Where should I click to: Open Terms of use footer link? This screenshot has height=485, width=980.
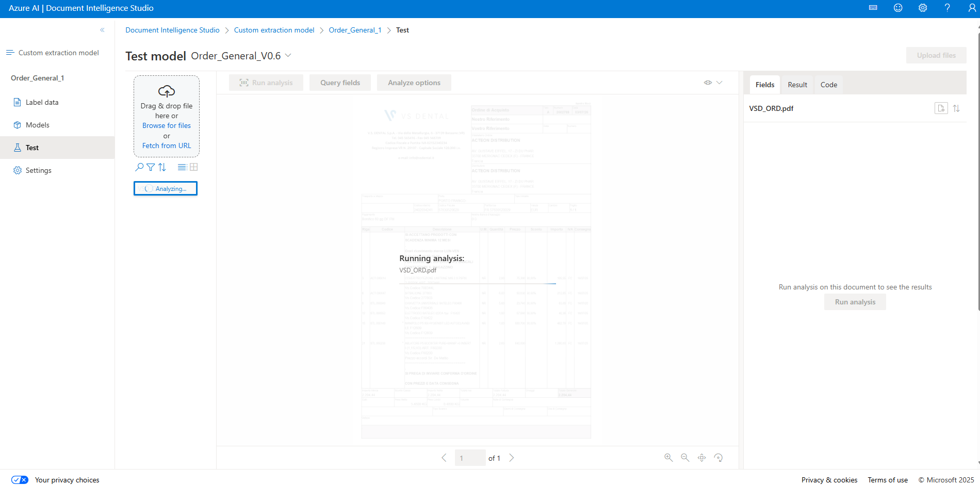[888, 480]
